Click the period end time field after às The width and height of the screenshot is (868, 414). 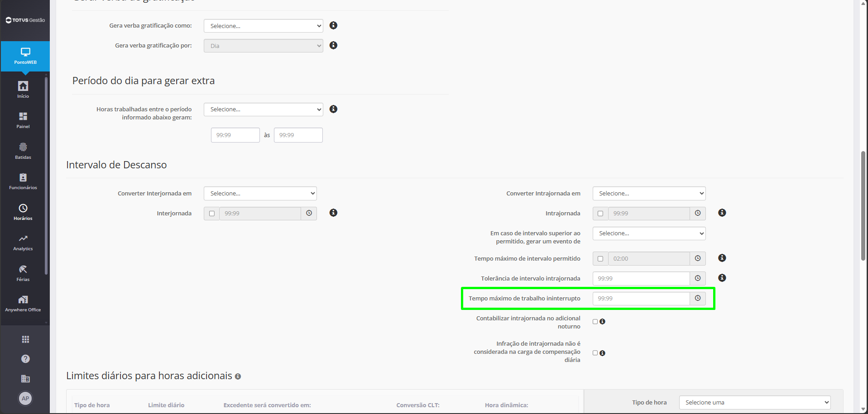coord(298,135)
